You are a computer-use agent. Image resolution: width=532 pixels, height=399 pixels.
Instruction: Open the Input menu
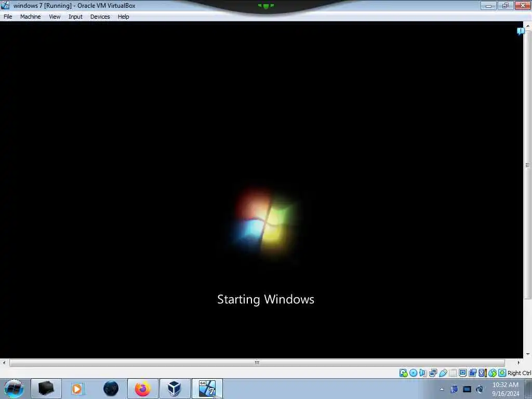coord(75,17)
